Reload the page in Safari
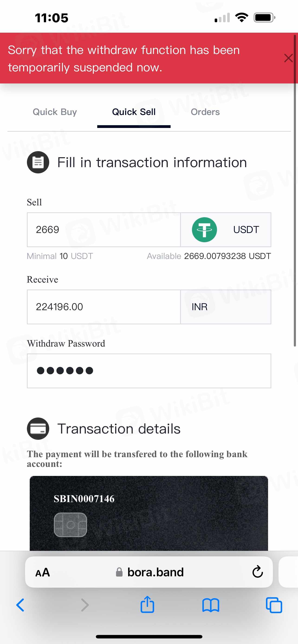 click(x=257, y=572)
